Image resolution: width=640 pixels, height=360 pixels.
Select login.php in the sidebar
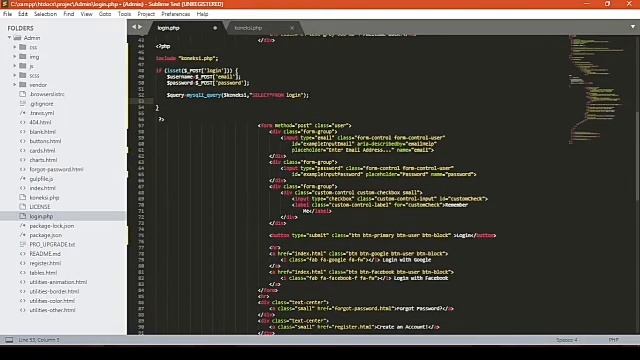(41, 216)
